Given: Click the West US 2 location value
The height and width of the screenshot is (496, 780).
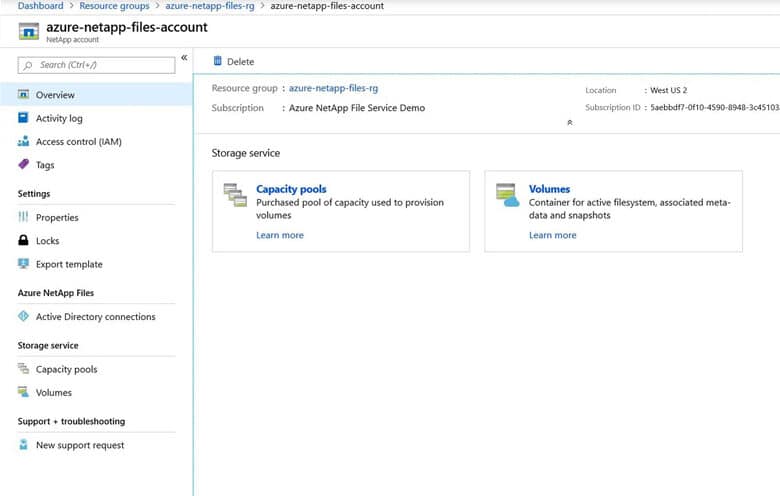Looking at the screenshot, I should 669,90.
